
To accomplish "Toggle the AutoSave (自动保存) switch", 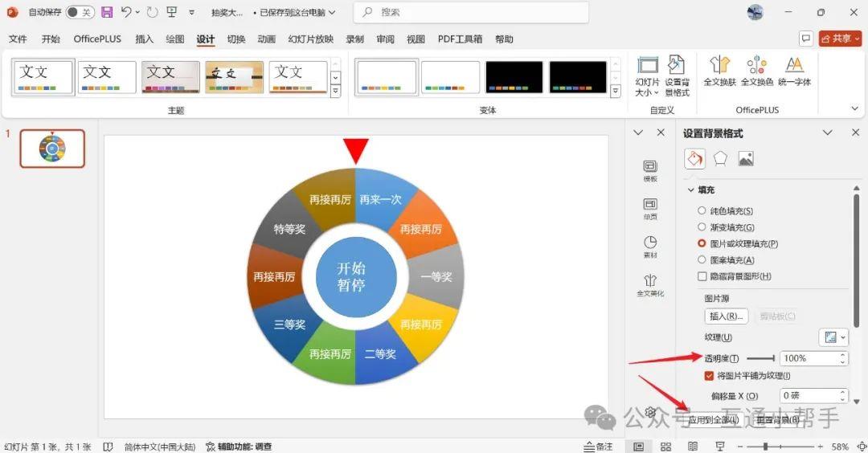I will [x=79, y=11].
